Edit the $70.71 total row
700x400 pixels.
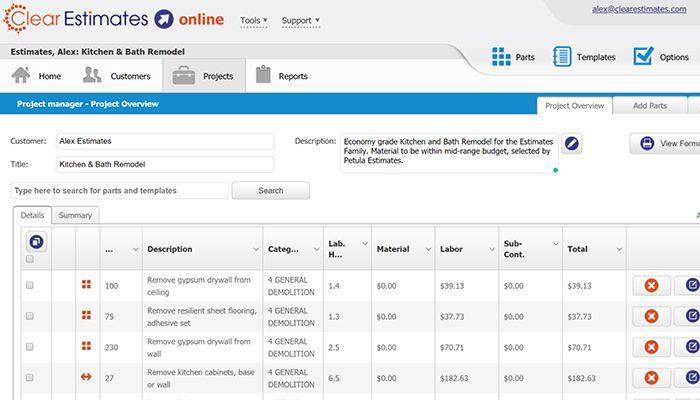[x=690, y=346]
